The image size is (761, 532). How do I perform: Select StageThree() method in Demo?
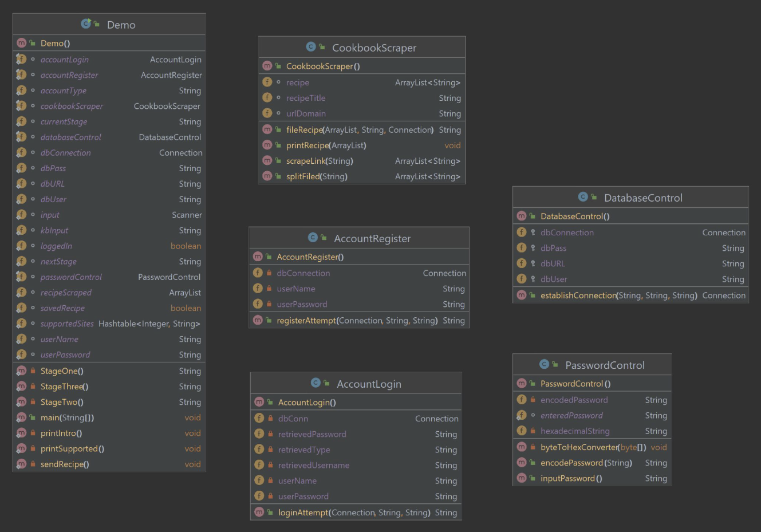point(109,387)
